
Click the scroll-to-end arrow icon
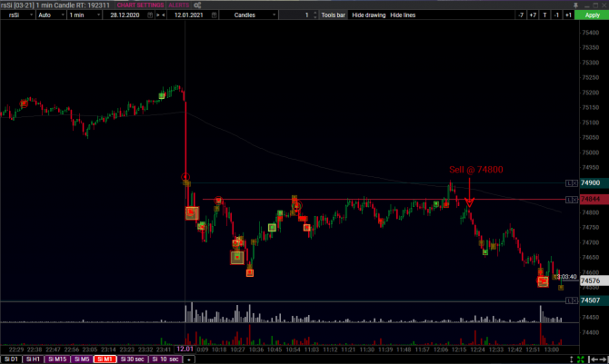click(x=604, y=359)
